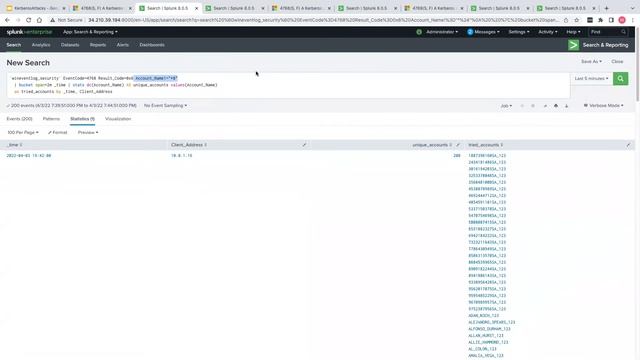
Task: Switch to the Events (200) tab
Action: pos(19,119)
